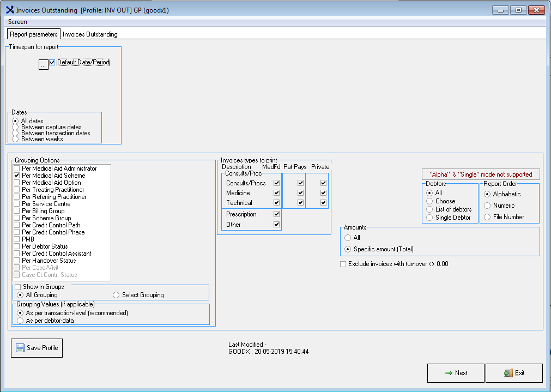Choose Single Debtor radio button
The height and width of the screenshot is (392, 551).
[x=430, y=218]
